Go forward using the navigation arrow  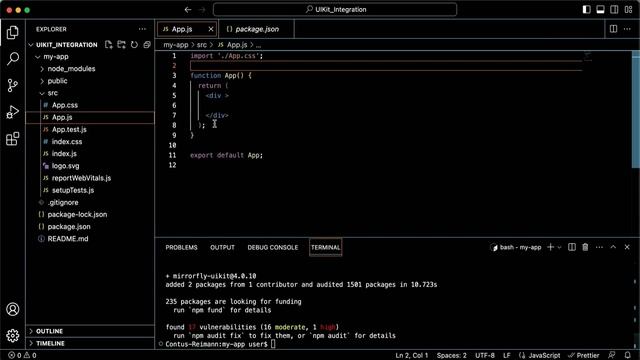pyautogui.click(x=202, y=9)
